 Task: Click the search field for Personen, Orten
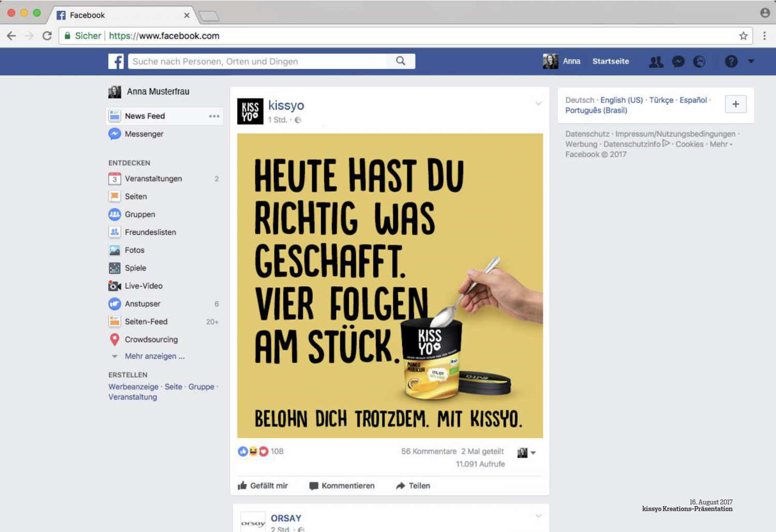(x=257, y=61)
